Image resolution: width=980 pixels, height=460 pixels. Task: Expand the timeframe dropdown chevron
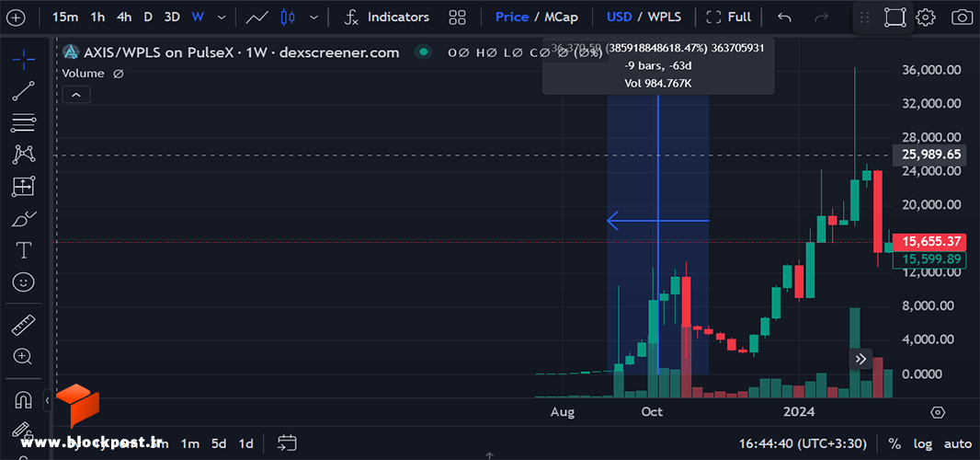pos(222,17)
